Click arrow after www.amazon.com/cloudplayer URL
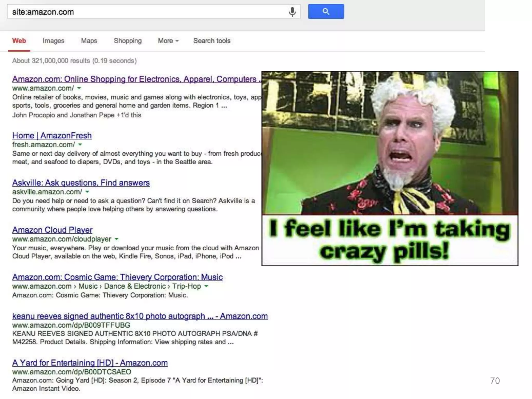Screen dimensions: 532x399 pyautogui.click(x=117, y=239)
